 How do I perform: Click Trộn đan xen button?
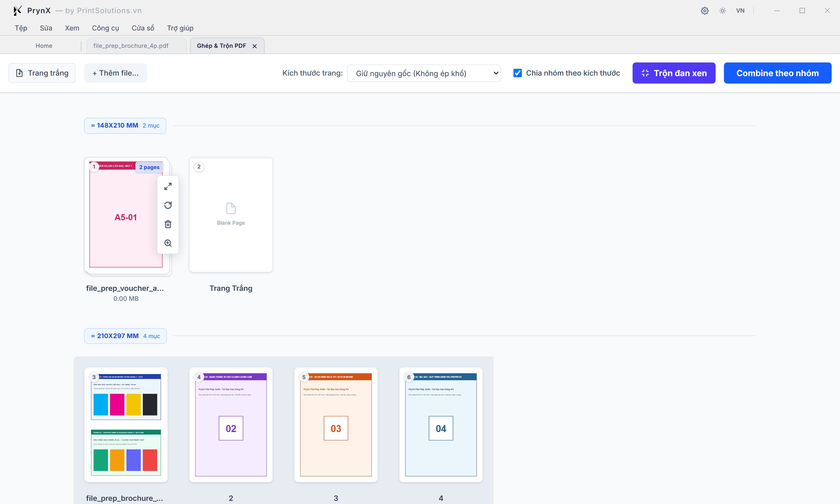[x=674, y=73]
